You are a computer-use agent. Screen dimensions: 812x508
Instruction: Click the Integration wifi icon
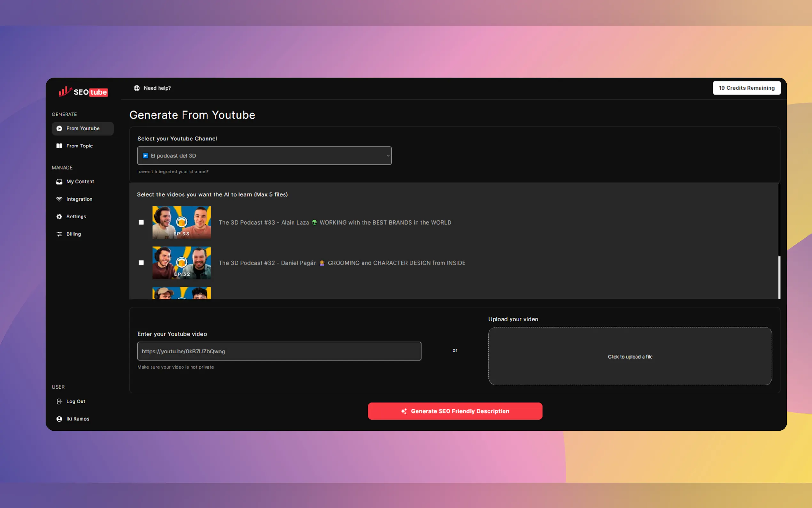pyautogui.click(x=59, y=199)
